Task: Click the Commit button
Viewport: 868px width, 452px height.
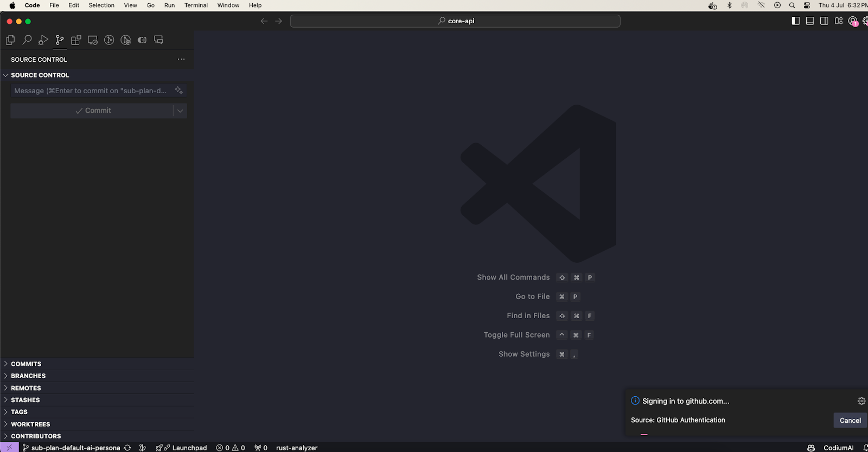Action: 92,111
